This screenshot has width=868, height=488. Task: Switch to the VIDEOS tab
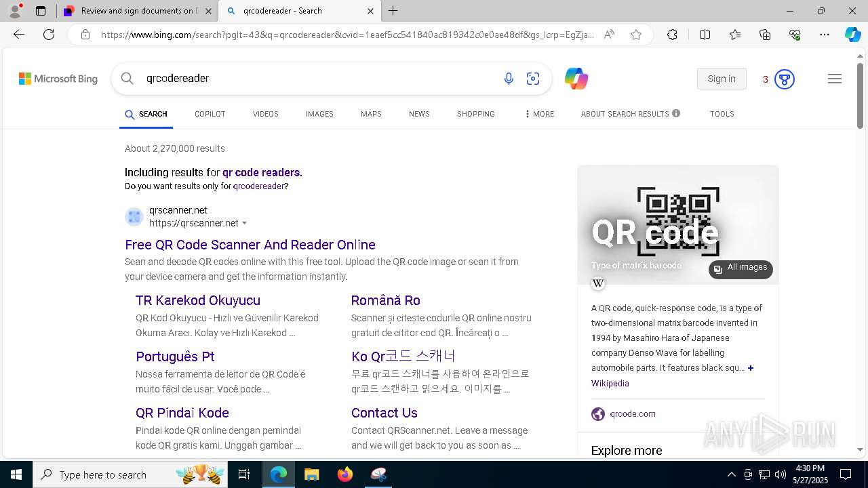coord(266,114)
